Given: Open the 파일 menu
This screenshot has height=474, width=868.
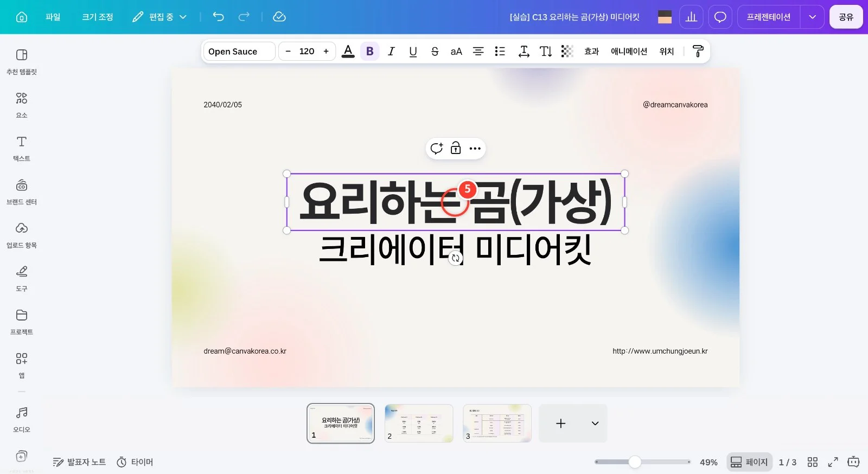Looking at the screenshot, I should [x=53, y=17].
